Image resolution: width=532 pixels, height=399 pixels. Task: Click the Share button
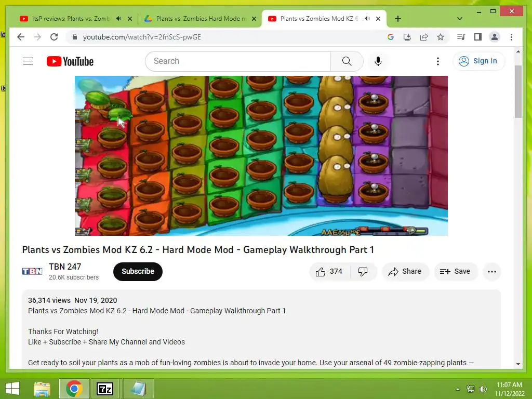point(405,271)
